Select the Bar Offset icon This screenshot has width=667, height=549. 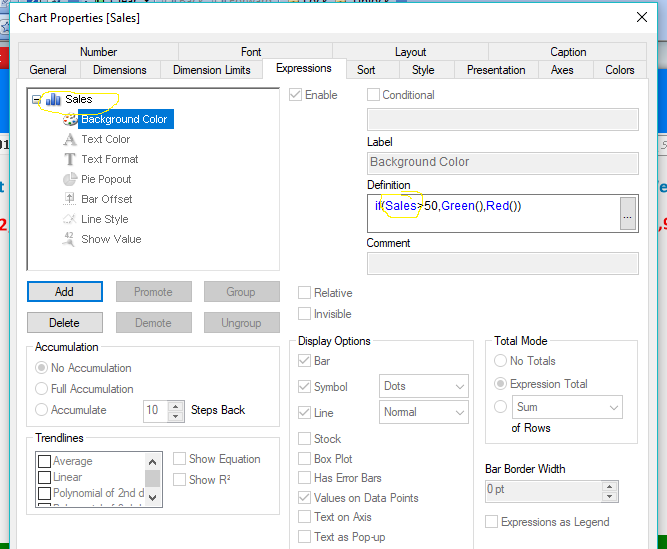coord(70,200)
